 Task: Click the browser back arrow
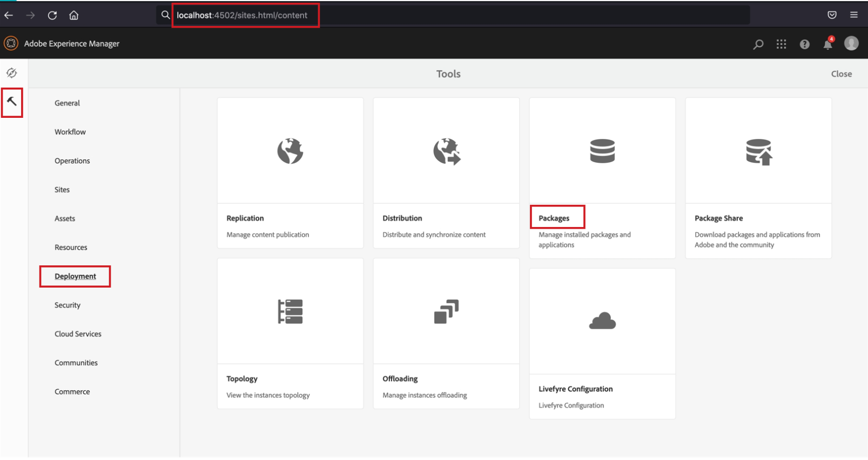point(9,15)
